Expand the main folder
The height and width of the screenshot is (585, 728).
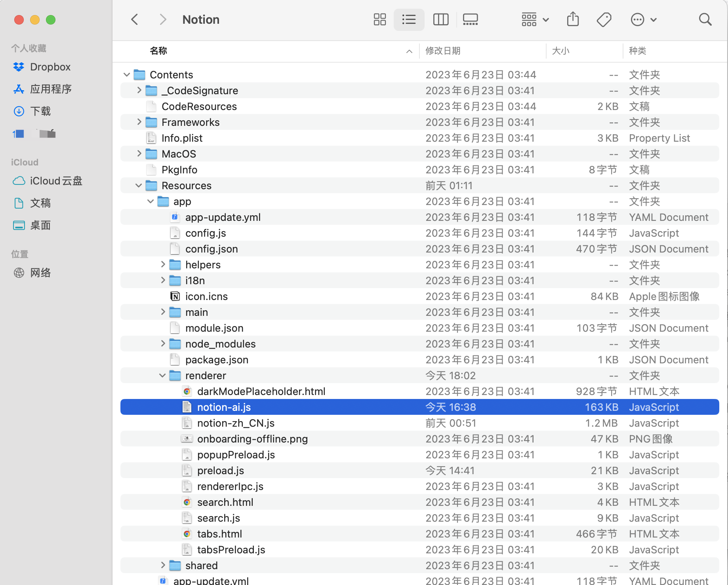point(162,312)
